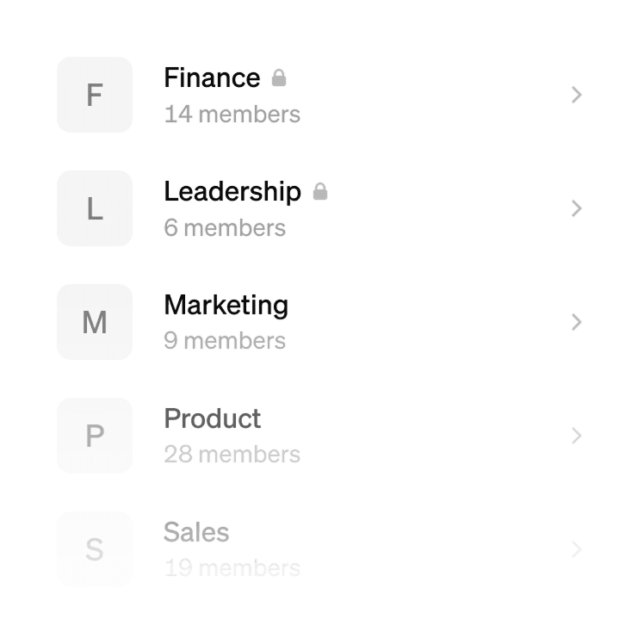
Task: Click the Product avatar tile with letter P
Action: point(95,436)
